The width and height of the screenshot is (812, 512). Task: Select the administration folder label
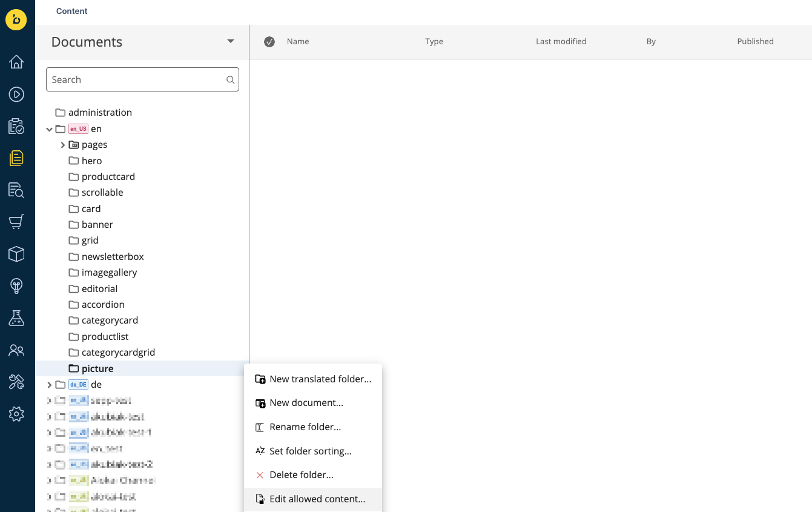pyautogui.click(x=100, y=113)
